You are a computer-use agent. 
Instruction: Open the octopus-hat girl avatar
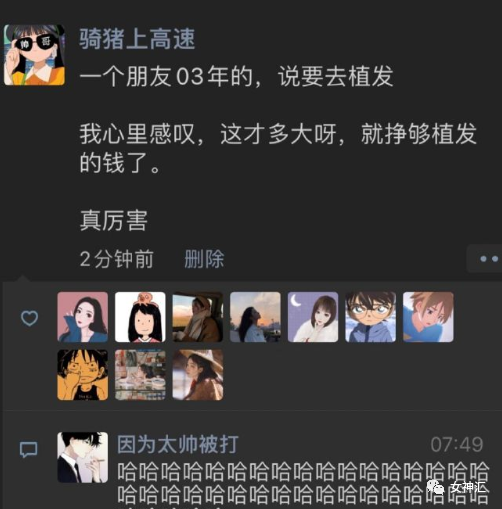pos(140,317)
